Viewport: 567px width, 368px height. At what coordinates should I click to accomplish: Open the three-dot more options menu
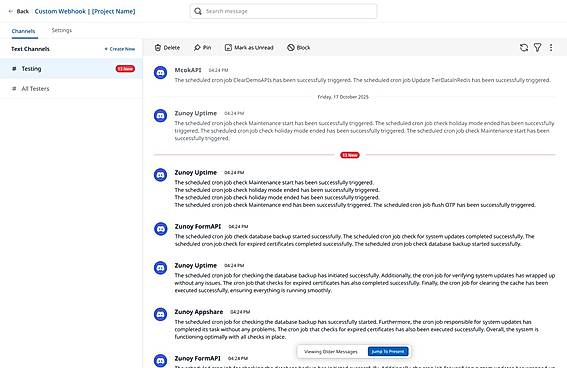551,48
